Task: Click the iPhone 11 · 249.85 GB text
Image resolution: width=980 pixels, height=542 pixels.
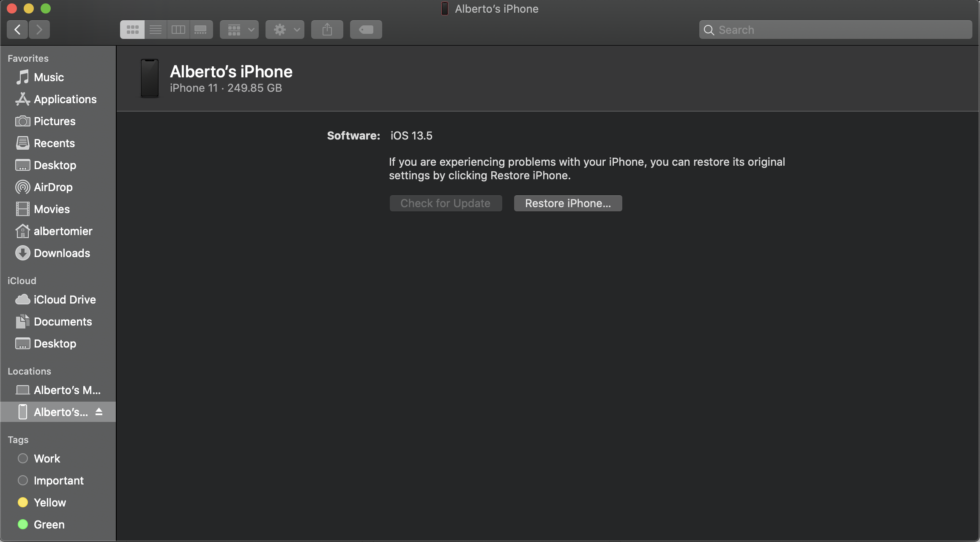Action: pyautogui.click(x=226, y=88)
